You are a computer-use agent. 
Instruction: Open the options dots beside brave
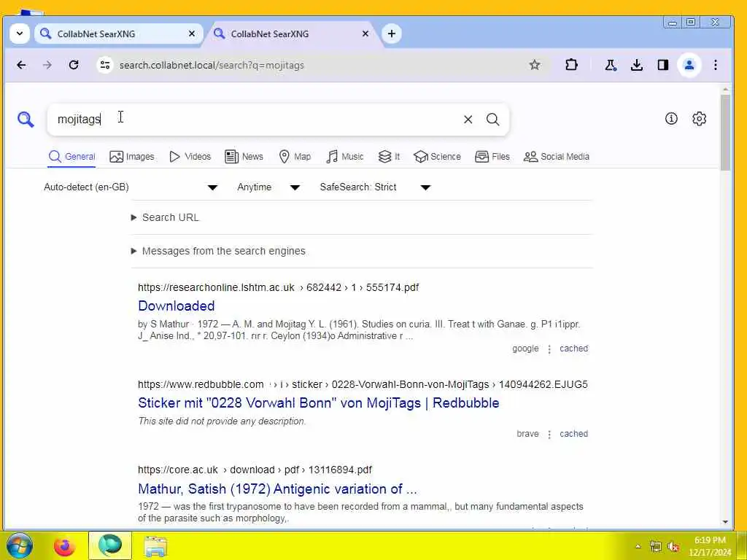[x=549, y=435]
